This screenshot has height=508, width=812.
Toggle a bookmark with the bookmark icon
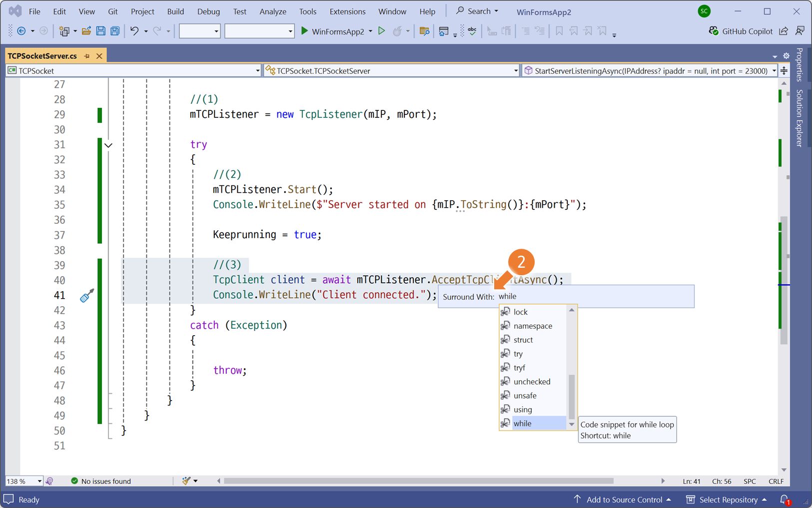point(559,31)
